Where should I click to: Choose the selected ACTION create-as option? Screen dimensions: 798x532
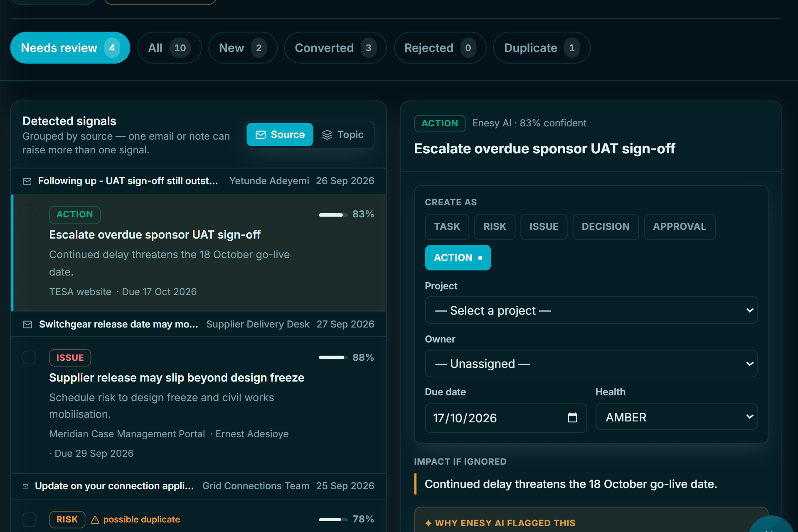pyautogui.click(x=458, y=258)
